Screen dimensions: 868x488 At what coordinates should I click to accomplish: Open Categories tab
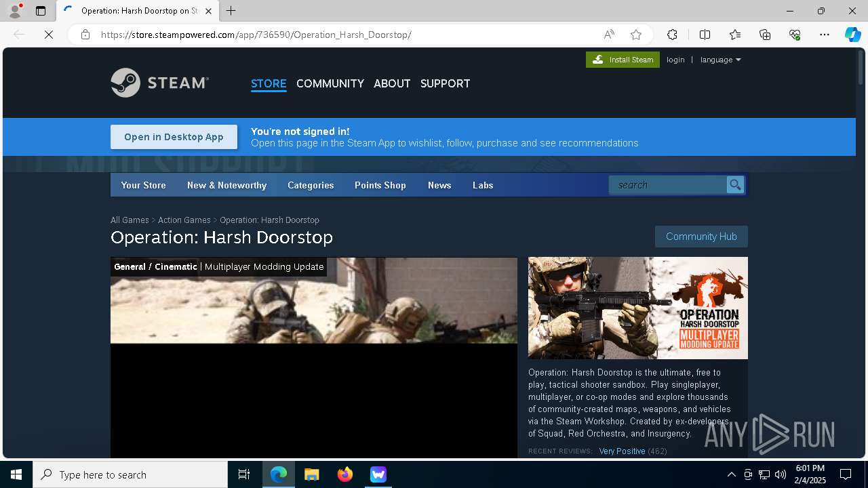coord(311,185)
